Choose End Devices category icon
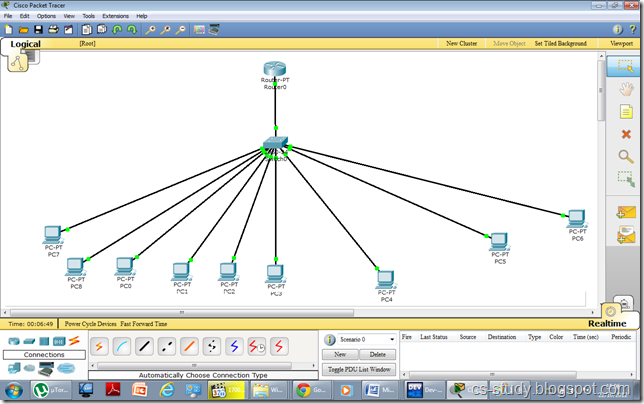 [x=14, y=367]
